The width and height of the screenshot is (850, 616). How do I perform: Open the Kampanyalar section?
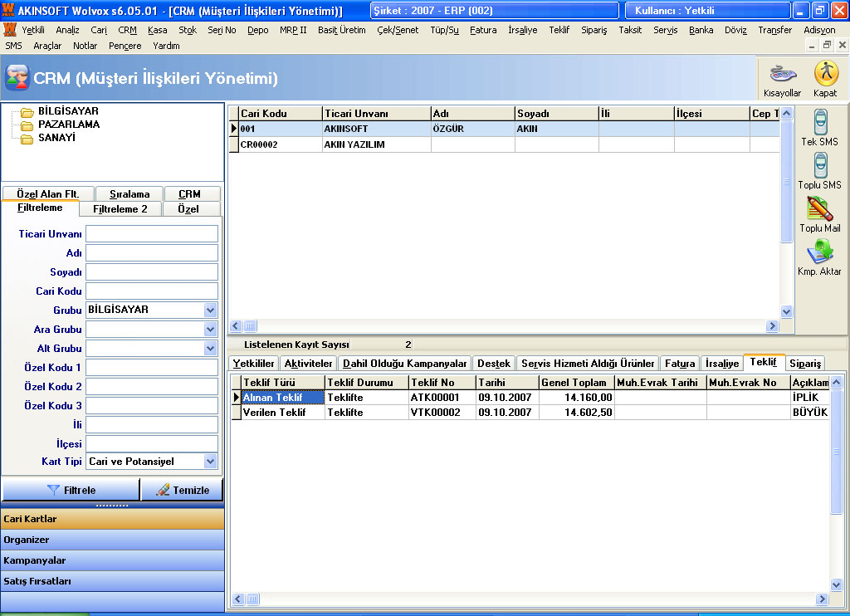point(113,560)
